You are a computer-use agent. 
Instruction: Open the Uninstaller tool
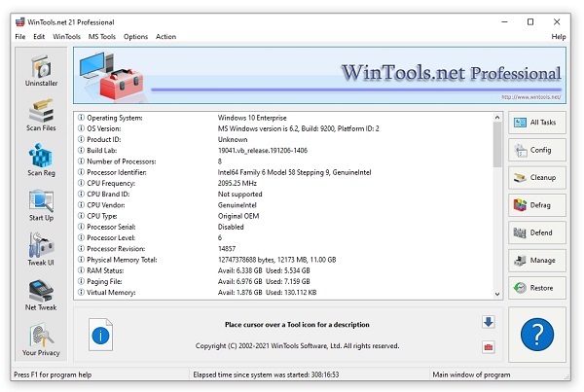[41, 71]
